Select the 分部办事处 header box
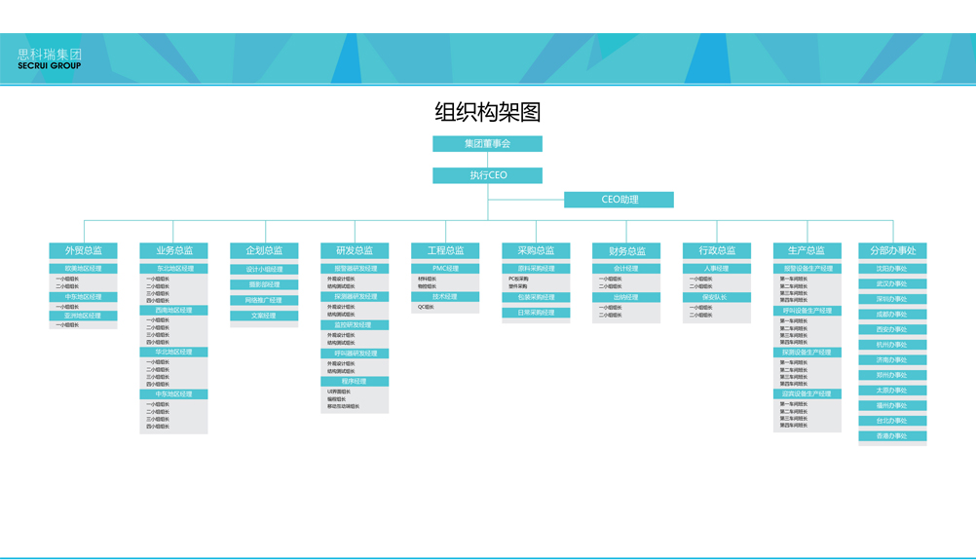Screen dimensions: 976x560 (x=892, y=251)
